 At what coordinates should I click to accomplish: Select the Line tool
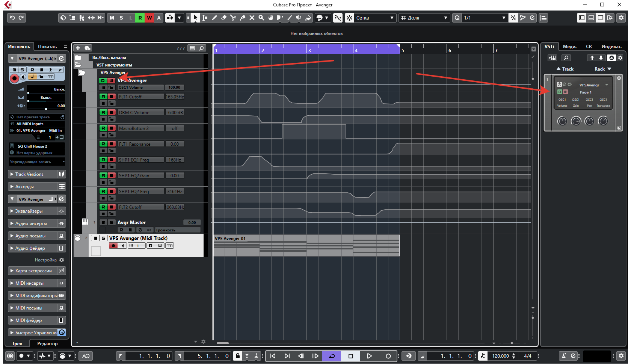289,18
